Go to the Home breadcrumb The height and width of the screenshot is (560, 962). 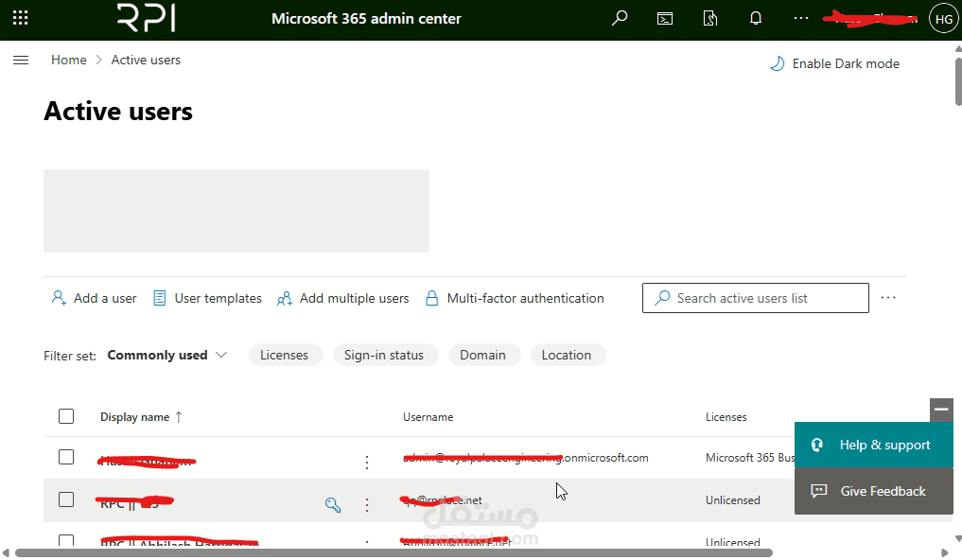click(69, 61)
